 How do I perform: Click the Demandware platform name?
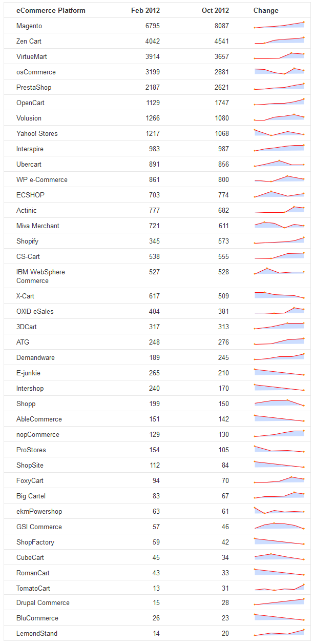point(35,357)
